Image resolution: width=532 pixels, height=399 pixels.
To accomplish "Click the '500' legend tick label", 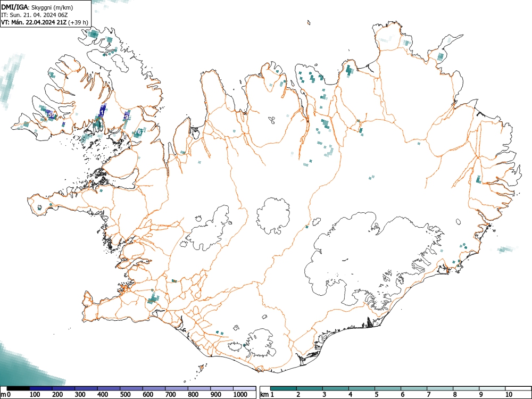I will [x=126, y=394].
